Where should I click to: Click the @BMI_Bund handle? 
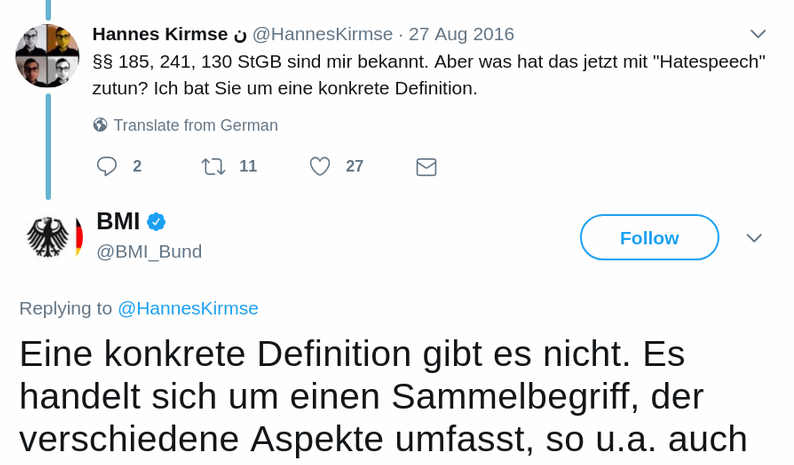click(x=149, y=251)
